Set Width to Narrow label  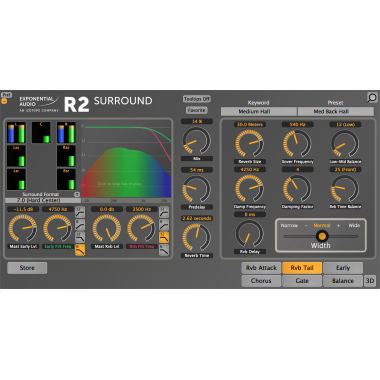pyautogui.click(x=289, y=225)
